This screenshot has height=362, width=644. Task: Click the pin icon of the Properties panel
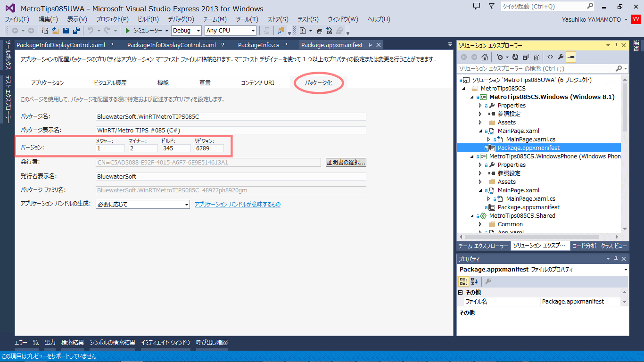(616, 259)
